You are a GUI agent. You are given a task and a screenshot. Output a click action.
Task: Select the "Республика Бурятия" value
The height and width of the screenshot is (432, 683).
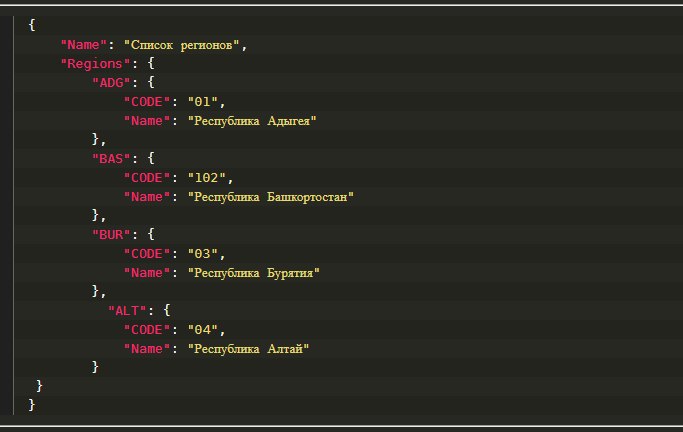(254, 273)
